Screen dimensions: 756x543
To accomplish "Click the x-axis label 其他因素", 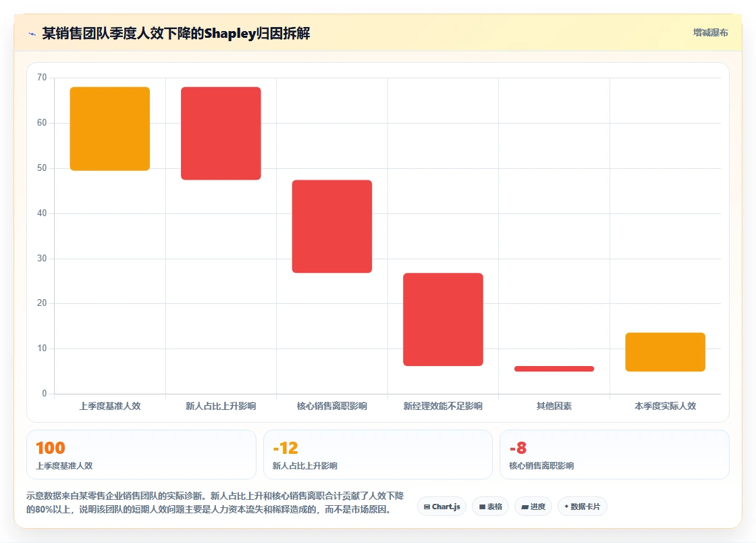I will (554, 406).
